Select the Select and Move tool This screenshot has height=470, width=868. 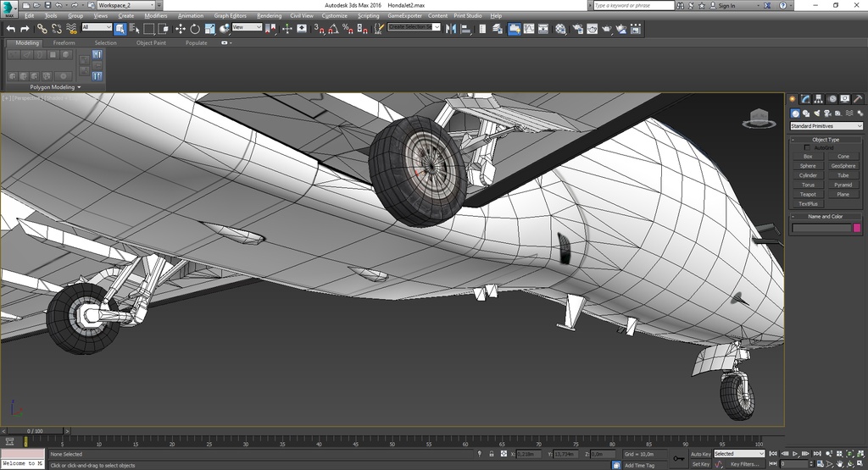click(x=181, y=29)
